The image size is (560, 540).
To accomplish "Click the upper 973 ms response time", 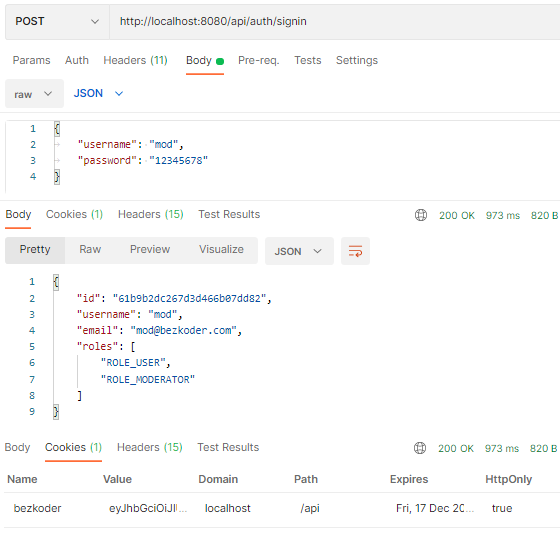I will (502, 215).
